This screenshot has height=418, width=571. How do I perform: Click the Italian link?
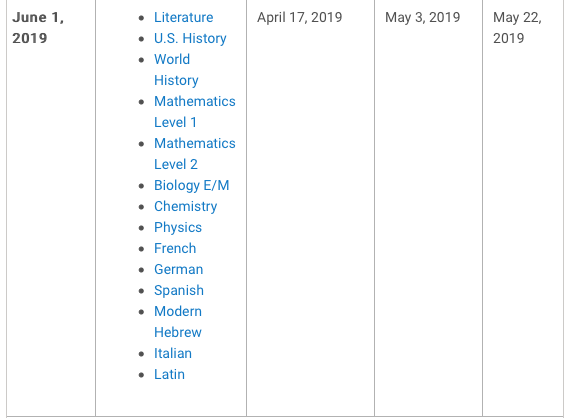pos(173,354)
